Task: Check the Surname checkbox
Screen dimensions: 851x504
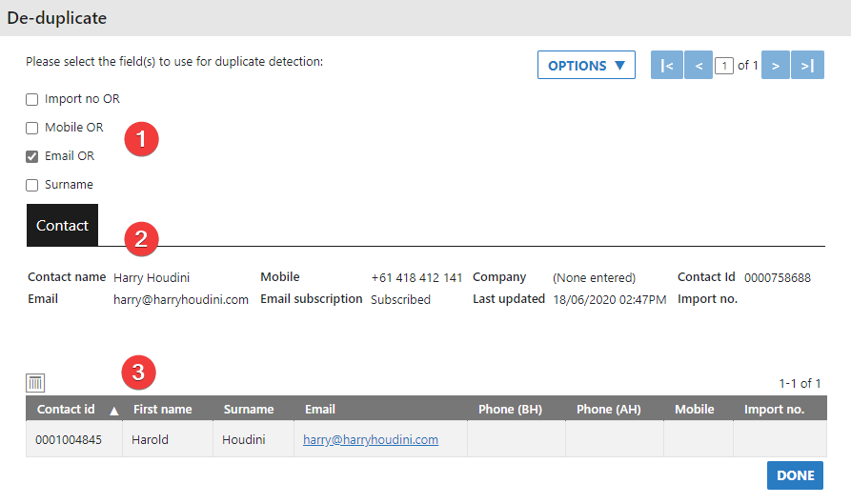Action: pos(32,185)
